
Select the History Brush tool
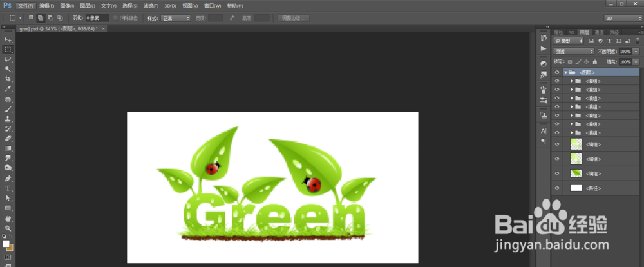click(x=8, y=129)
